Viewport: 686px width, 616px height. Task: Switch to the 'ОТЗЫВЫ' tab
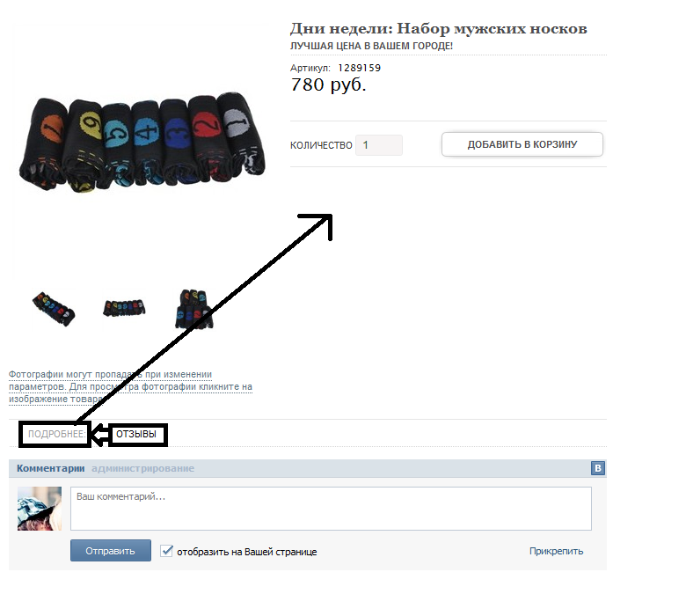click(136, 434)
